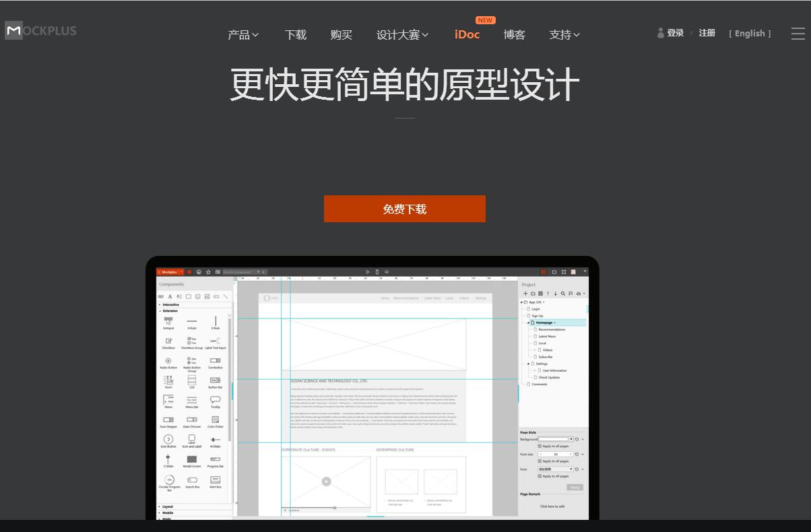This screenshot has width=811, height=532.
Task: Click the search icon in the Project panel toolbar
Action: pyautogui.click(x=563, y=294)
